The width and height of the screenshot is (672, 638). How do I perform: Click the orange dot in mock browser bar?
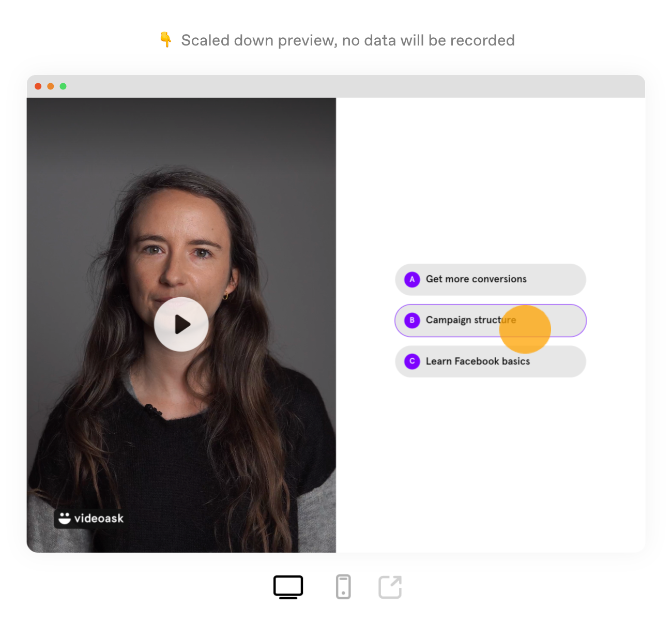51,86
